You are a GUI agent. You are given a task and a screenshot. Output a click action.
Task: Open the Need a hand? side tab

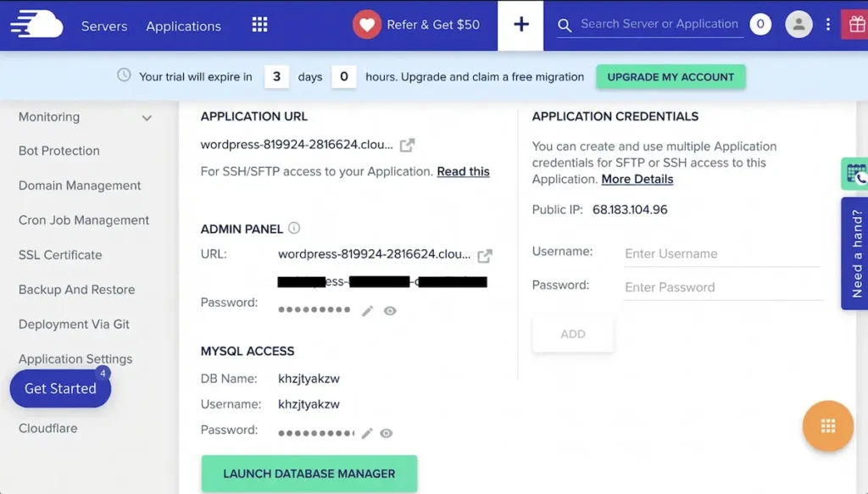click(856, 253)
